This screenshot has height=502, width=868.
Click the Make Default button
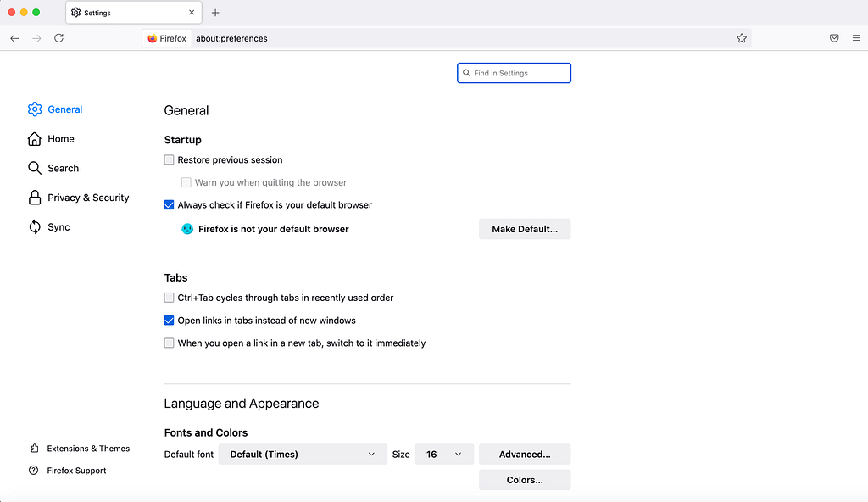[525, 228]
